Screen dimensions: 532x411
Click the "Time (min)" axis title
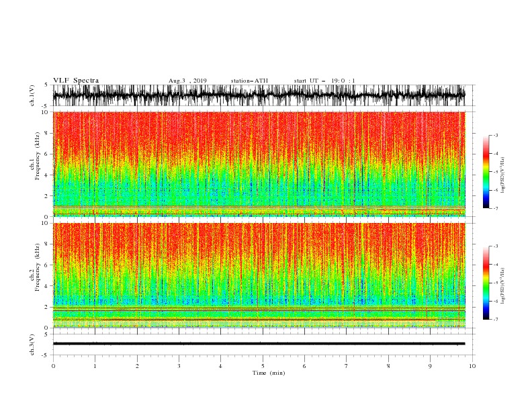[269, 373]
